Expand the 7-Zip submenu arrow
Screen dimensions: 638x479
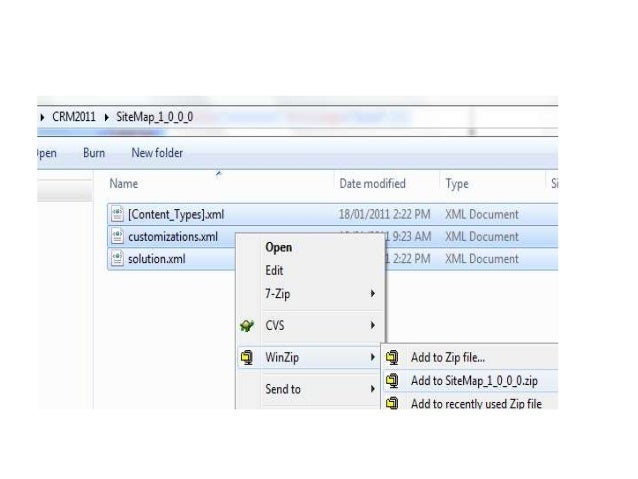coord(372,293)
